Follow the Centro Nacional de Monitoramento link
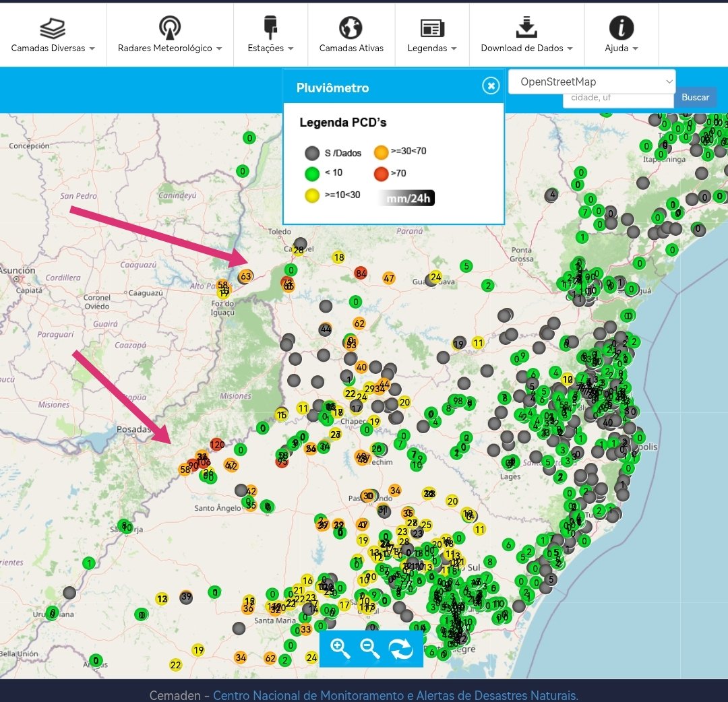Viewport: 728px width, 702px height. 396,695
